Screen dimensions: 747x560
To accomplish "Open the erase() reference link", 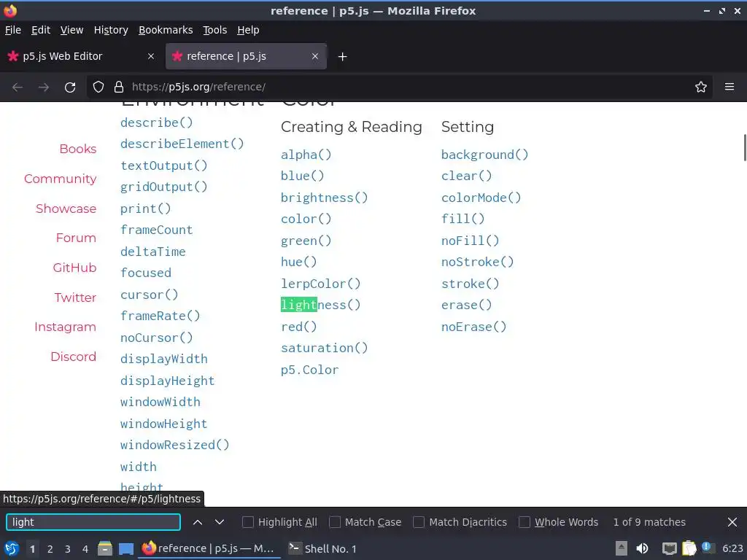I will point(466,305).
